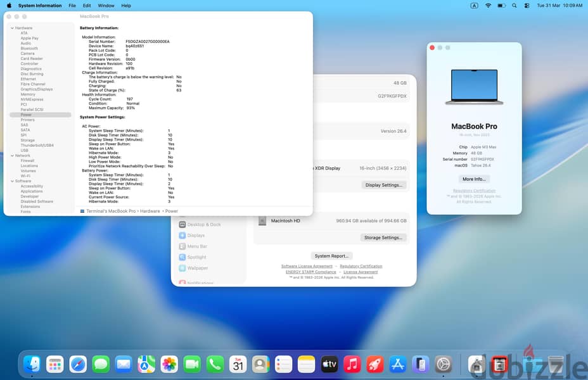588x380 pixels.
Task: Select NVMExpress in Hardware list
Action: tap(32, 99)
